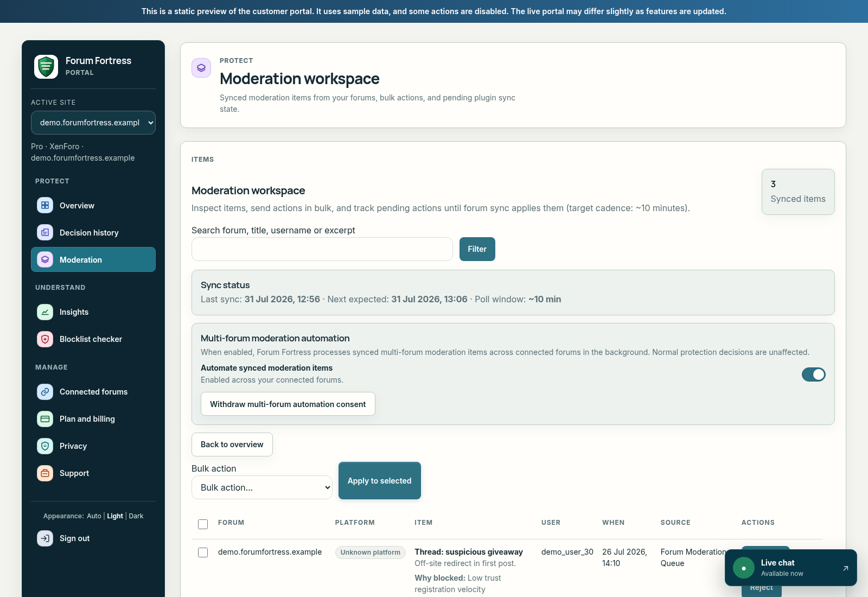The height and width of the screenshot is (597, 868).
Task: Click the Support sidebar item
Action: click(93, 473)
